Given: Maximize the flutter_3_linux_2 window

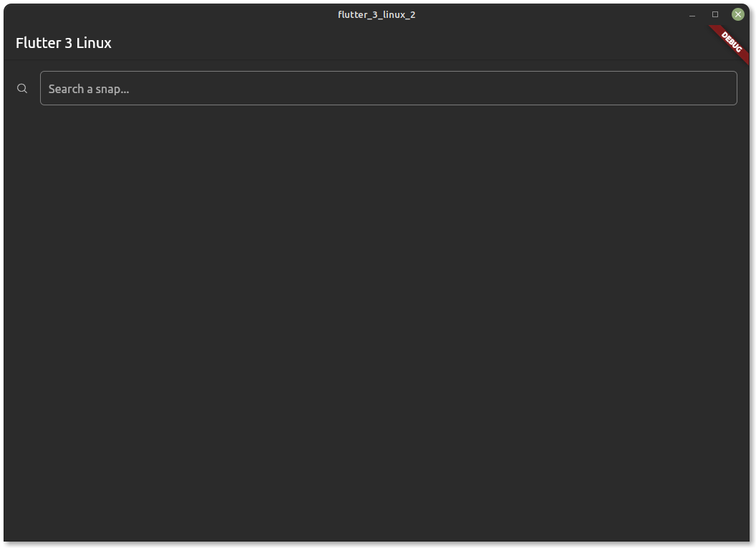Looking at the screenshot, I should (715, 14).
